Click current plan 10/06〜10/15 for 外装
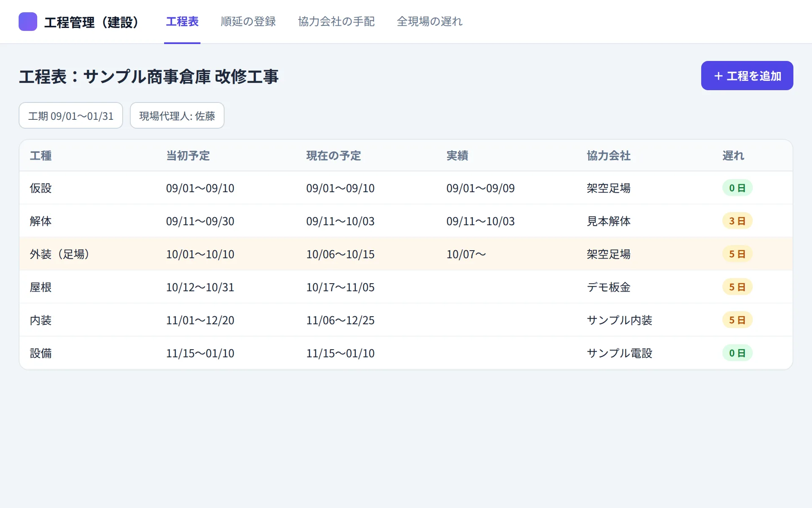The width and height of the screenshot is (812, 508). (340, 254)
